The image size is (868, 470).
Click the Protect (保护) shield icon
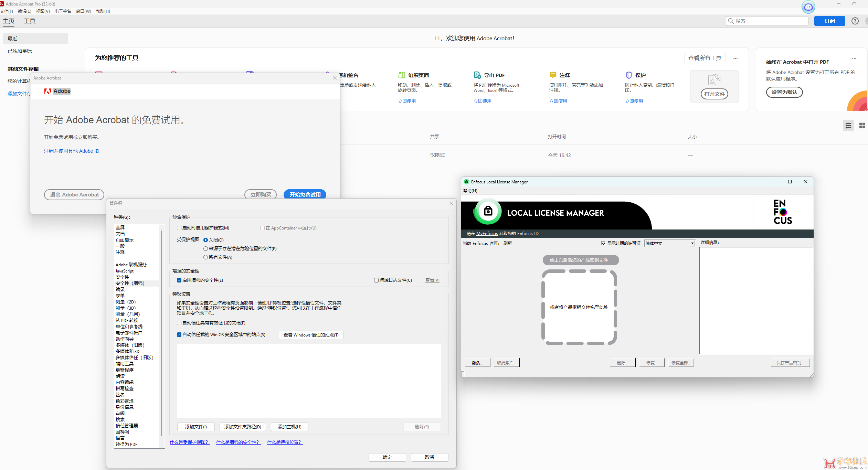628,75
